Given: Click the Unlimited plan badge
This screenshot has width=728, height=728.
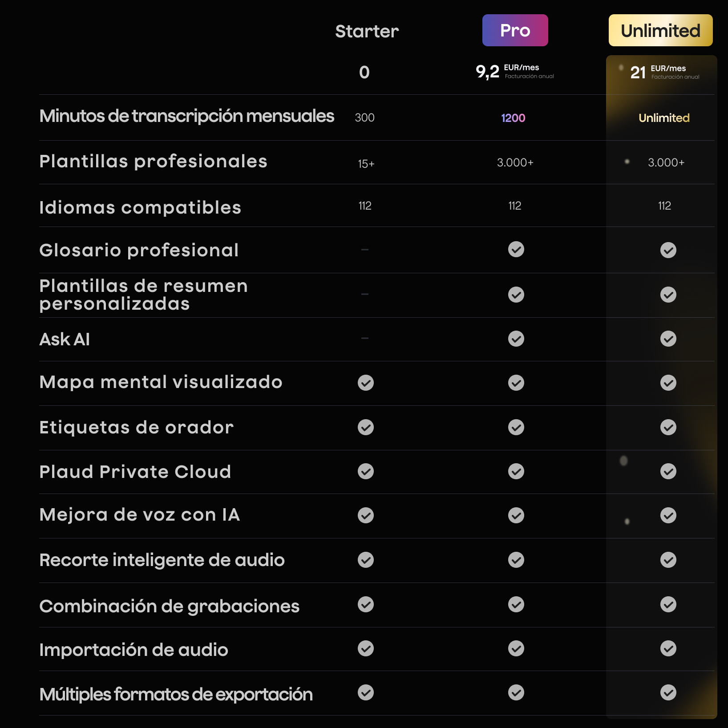Looking at the screenshot, I should click(x=660, y=30).
